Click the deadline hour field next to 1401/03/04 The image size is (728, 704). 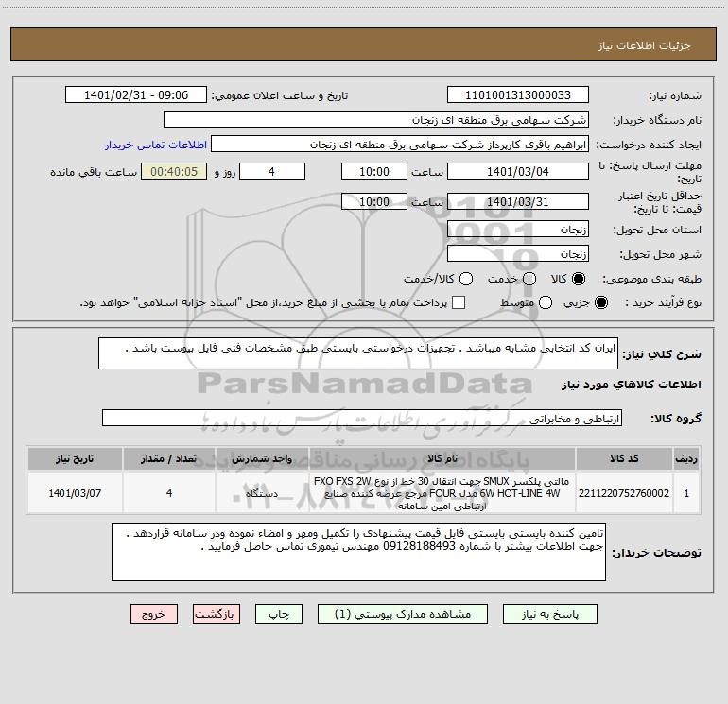click(x=374, y=171)
